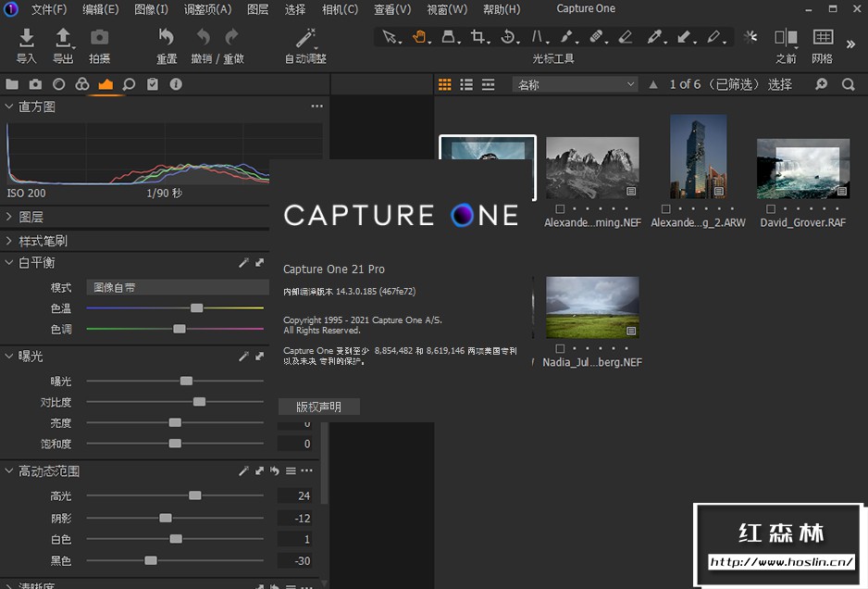Click the Export (导出) icon
This screenshot has width=868, height=589.
click(x=63, y=38)
